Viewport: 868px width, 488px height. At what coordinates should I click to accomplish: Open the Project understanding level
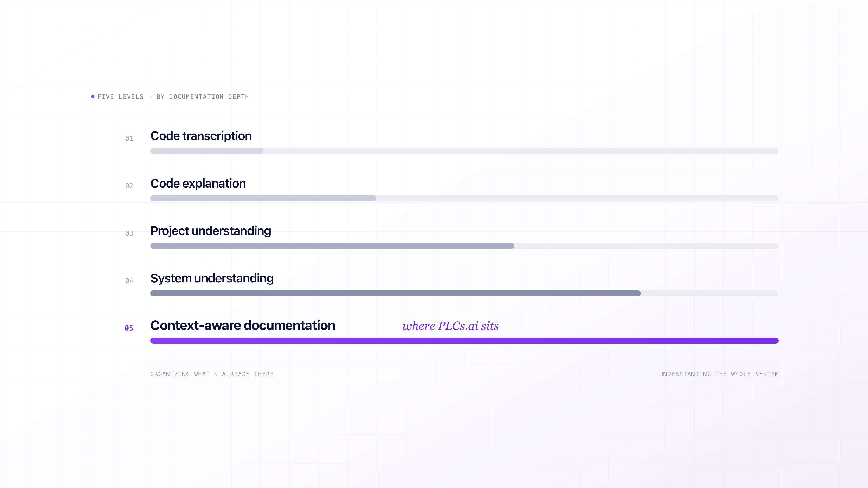pos(211,231)
